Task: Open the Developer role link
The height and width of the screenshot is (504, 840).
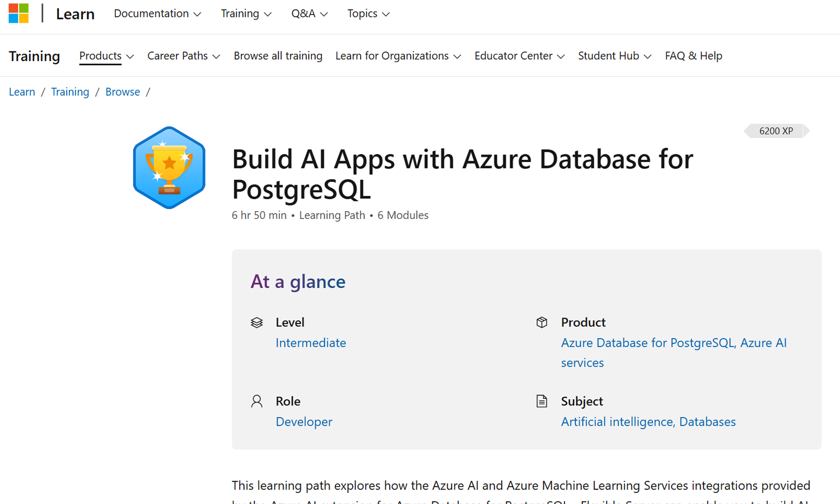Action: coord(304,422)
